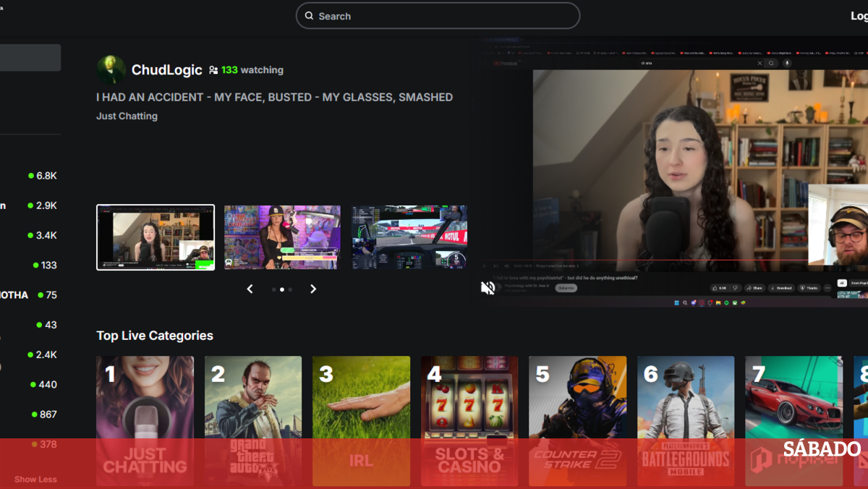Go to the previous featured stream arrow
Image resolution: width=868 pixels, height=489 pixels.
pyautogui.click(x=250, y=289)
